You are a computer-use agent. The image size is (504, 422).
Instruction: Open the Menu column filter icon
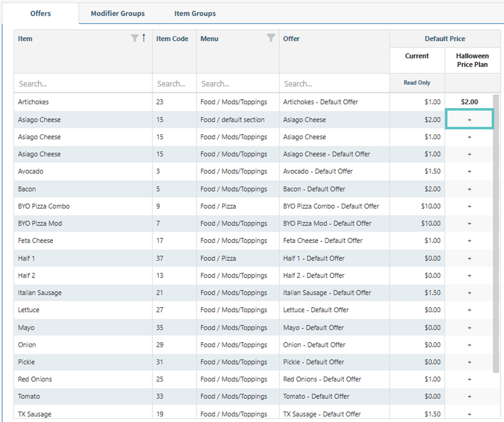click(271, 38)
